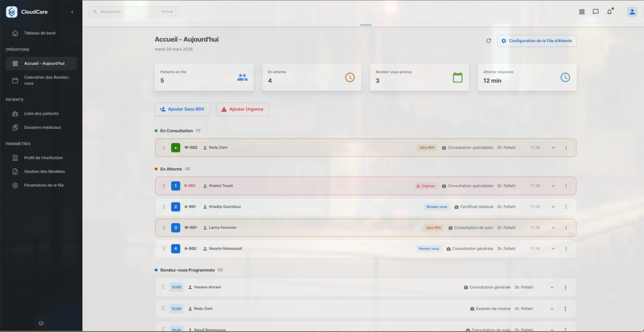
Task: Expand Hanane Amrani appointment details
Action: pos(552,287)
